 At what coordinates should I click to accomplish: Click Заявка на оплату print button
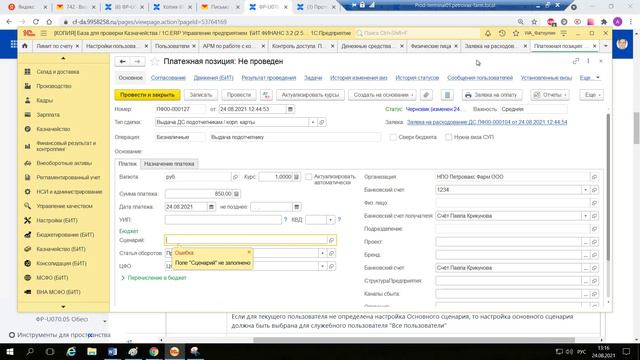click(492, 95)
